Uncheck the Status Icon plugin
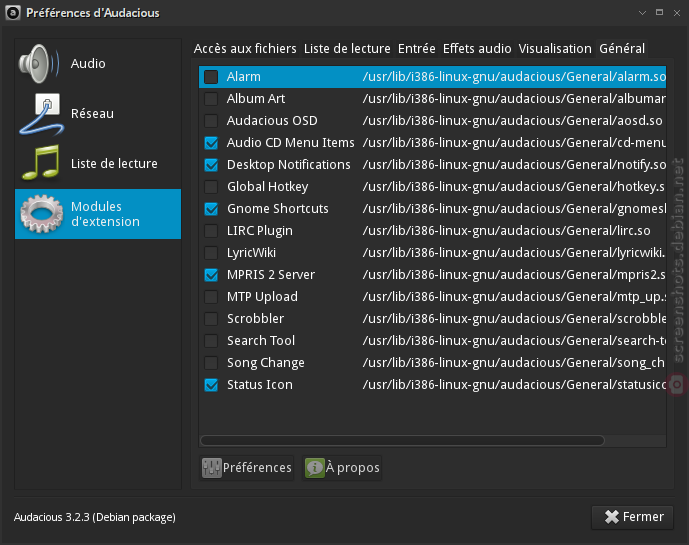This screenshot has height=545, width=689. click(211, 385)
